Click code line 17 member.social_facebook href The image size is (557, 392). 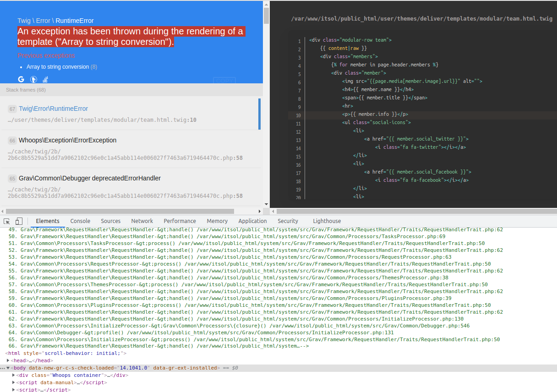coord(417,172)
